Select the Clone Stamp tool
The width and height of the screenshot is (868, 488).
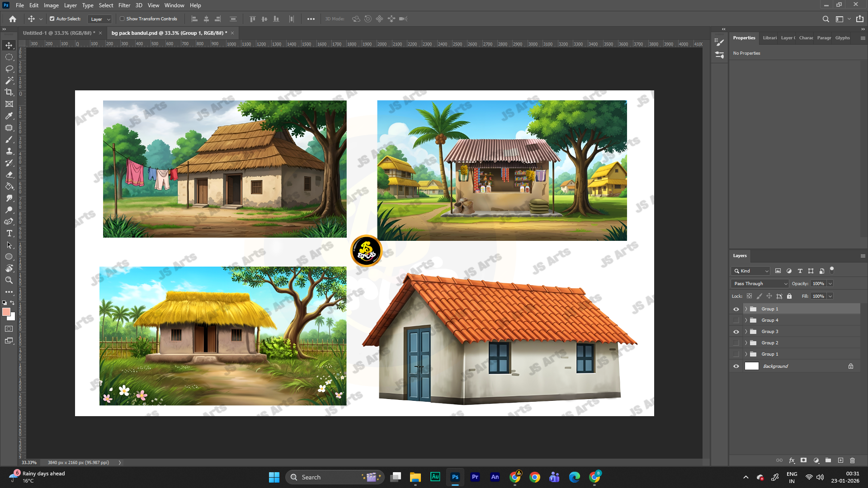click(x=9, y=151)
